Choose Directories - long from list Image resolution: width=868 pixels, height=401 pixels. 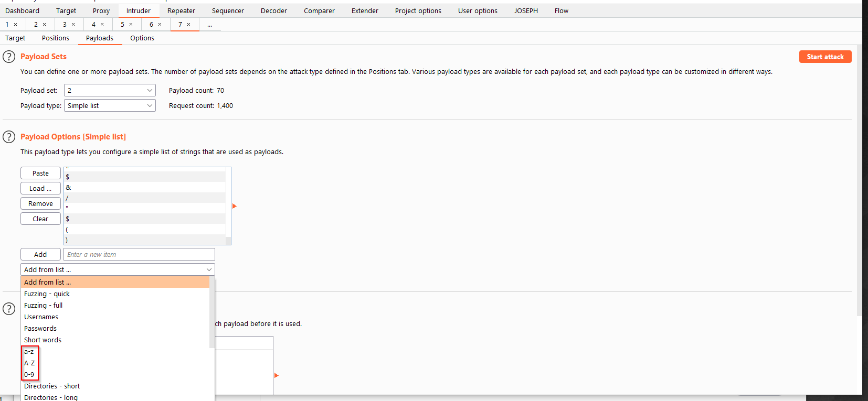(115, 398)
